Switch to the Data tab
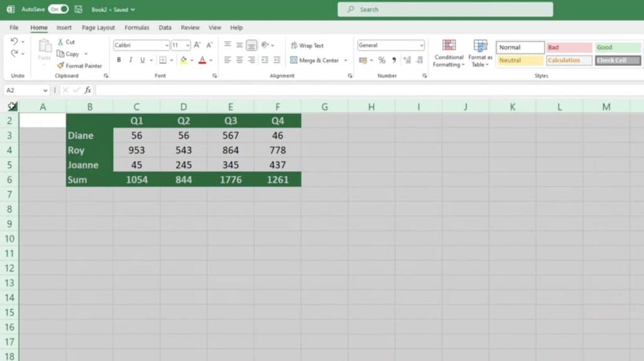This screenshot has height=361, width=644. click(x=165, y=28)
